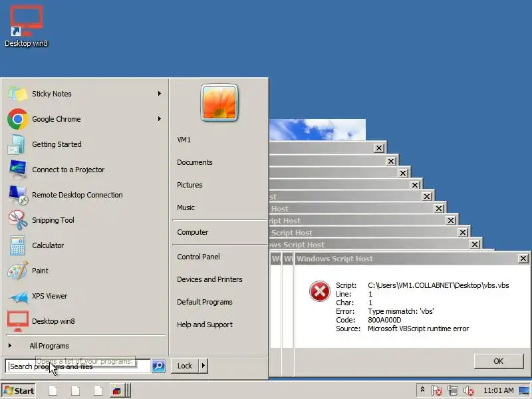This screenshot has height=399, width=532.
Task: Open Control Panel
Action: (x=198, y=257)
